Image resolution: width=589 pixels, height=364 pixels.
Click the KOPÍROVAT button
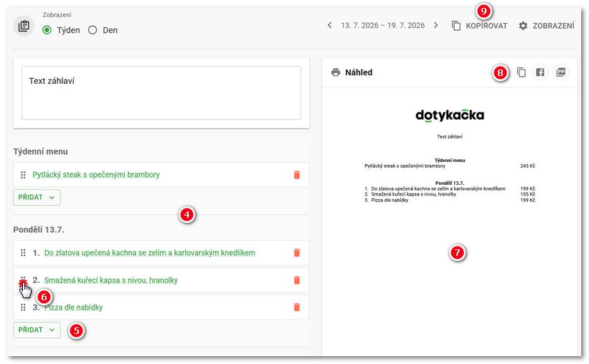(x=480, y=26)
